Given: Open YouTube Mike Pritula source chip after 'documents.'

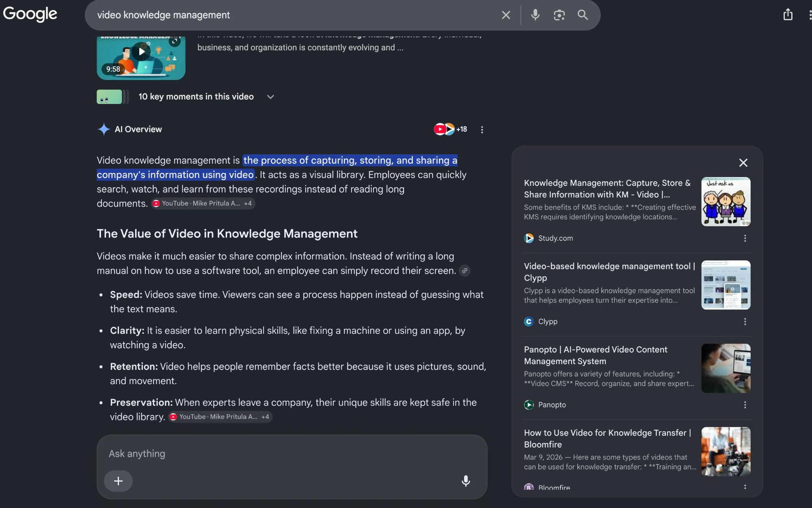Looking at the screenshot, I should 203,203.
